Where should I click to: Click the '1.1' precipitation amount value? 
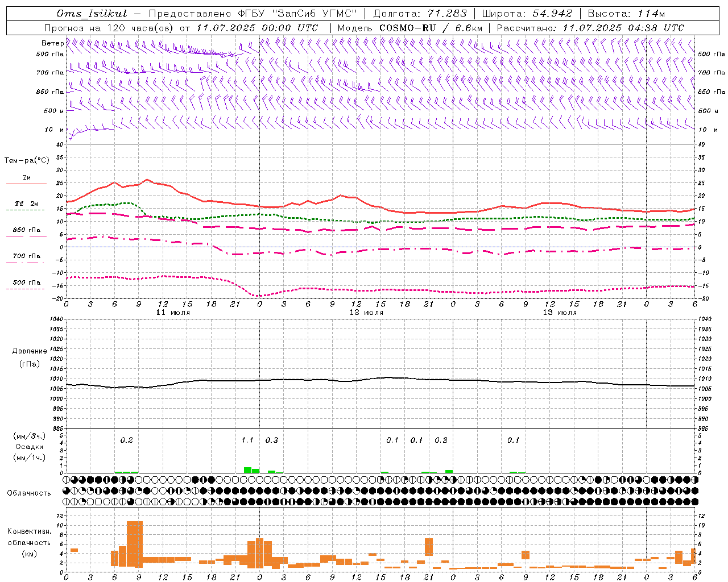247,440
